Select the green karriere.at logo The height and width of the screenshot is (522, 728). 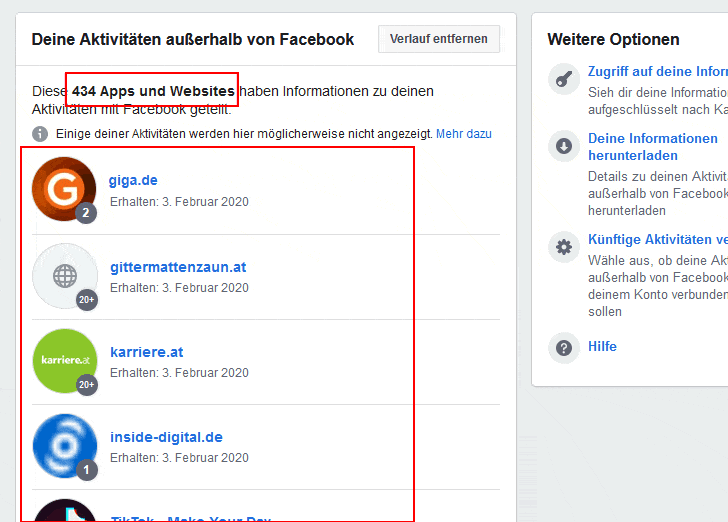(x=65, y=361)
